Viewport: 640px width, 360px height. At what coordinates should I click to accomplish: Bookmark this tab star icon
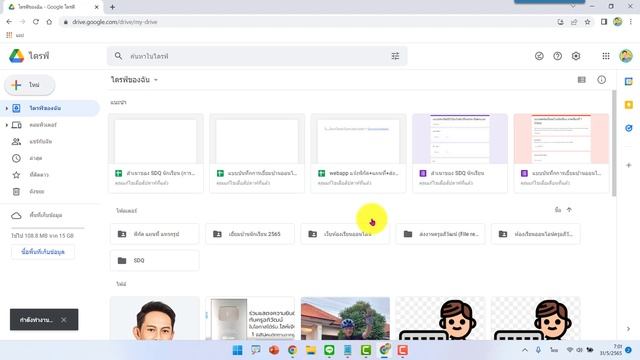(588, 22)
